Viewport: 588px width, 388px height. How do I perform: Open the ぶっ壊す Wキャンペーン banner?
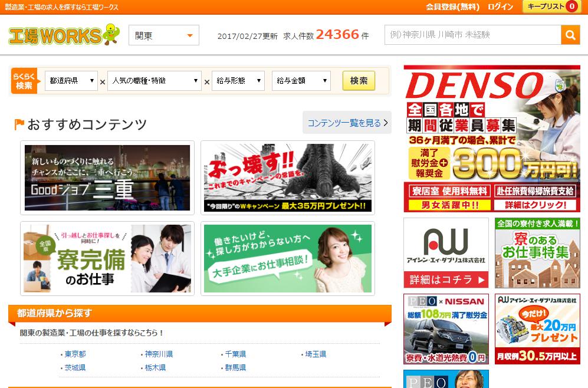pyautogui.click(x=288, y=177)
